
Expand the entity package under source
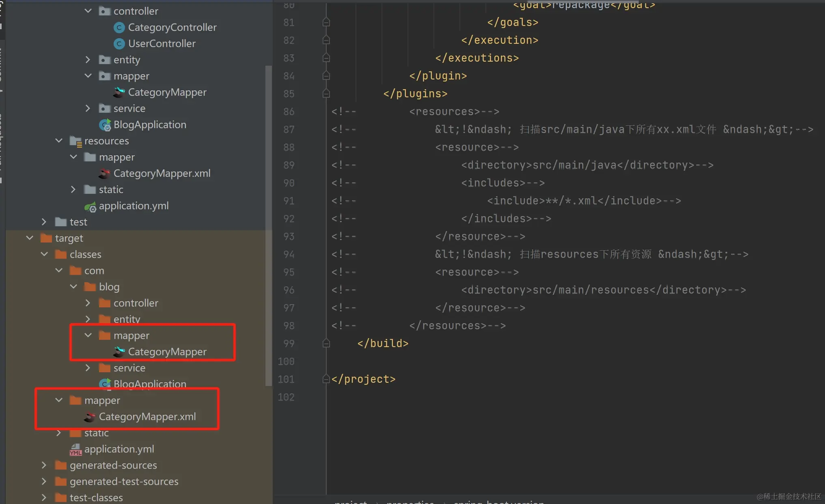click(x=88, y=60)
